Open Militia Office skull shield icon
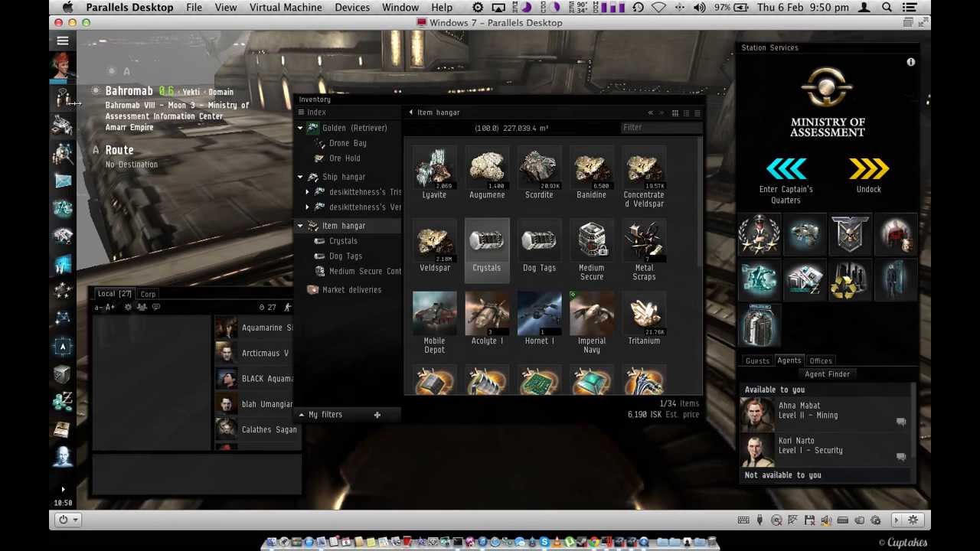980x551 pixels. (850, 235)
